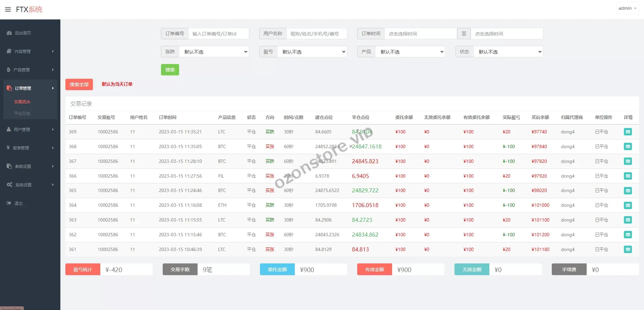The height and width of the screenshot is (310, 644).
Task: Open the 涨跌 dropdown filter
Action: (x=214, y=52)
